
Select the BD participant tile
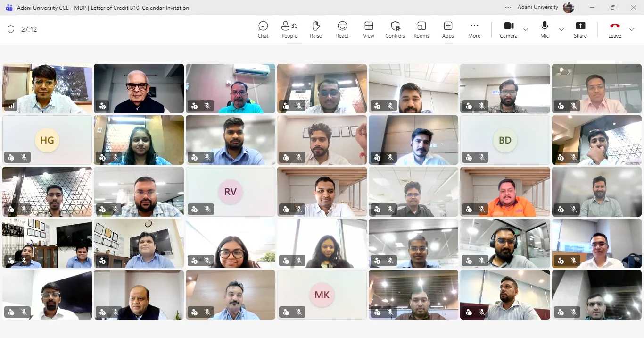tap(505, 140)
